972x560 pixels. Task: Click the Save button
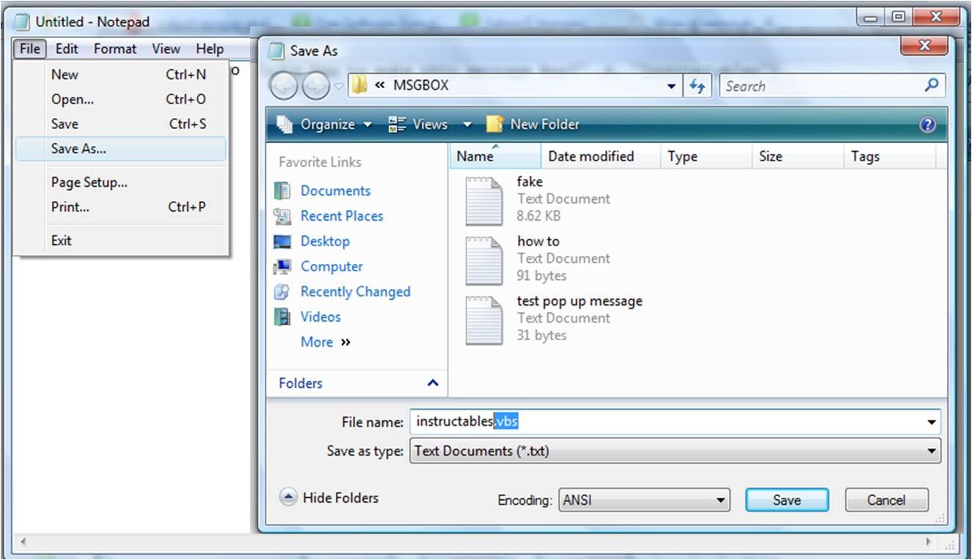coord(786,499)
